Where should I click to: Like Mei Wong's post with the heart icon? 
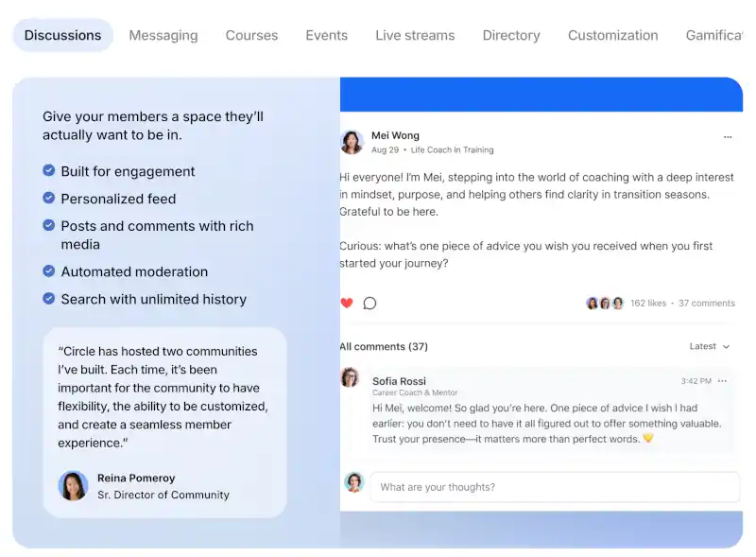click(x=347, y=303)
